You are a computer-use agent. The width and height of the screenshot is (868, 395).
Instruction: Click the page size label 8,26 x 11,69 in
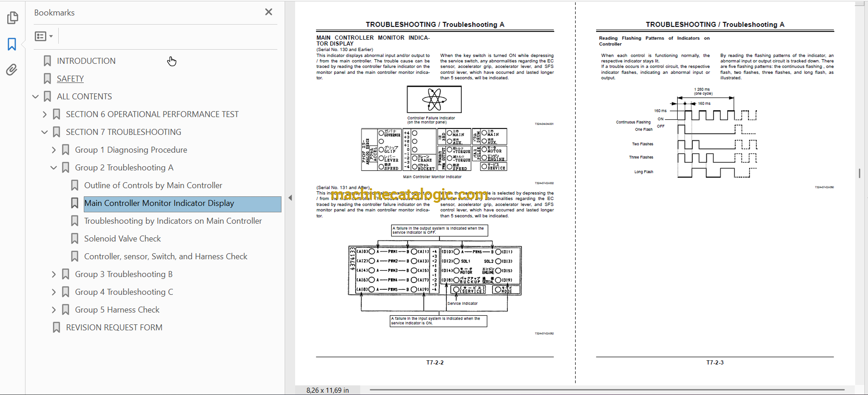[x=327, y=390]
